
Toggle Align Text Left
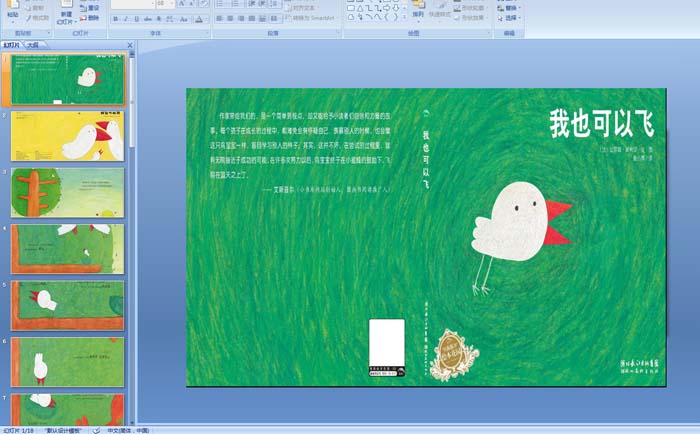[219, 18]
